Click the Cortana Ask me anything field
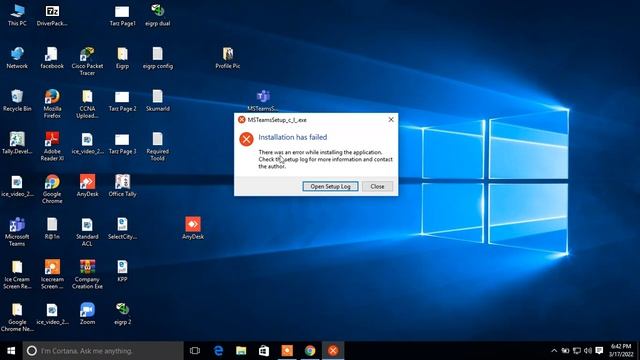 (103, 351)
